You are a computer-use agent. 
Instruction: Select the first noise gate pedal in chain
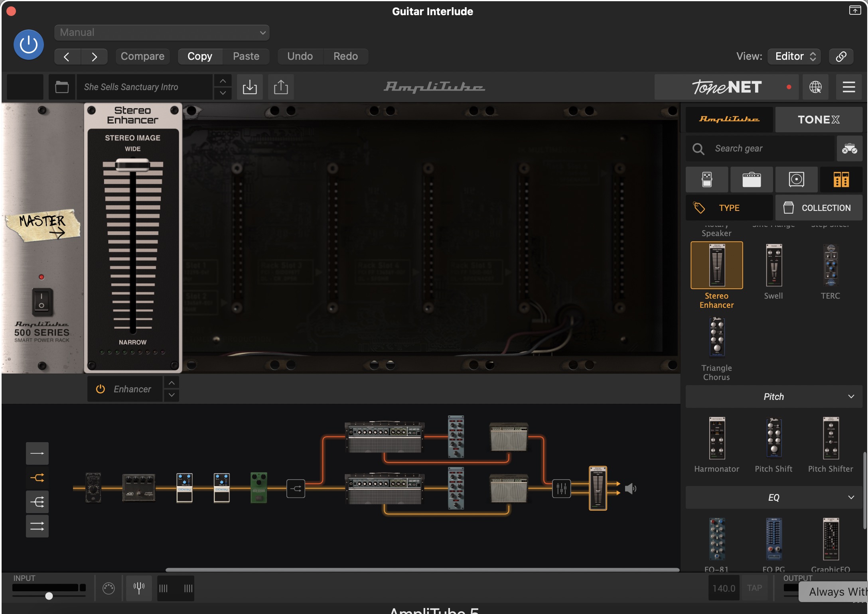[93, 488]
